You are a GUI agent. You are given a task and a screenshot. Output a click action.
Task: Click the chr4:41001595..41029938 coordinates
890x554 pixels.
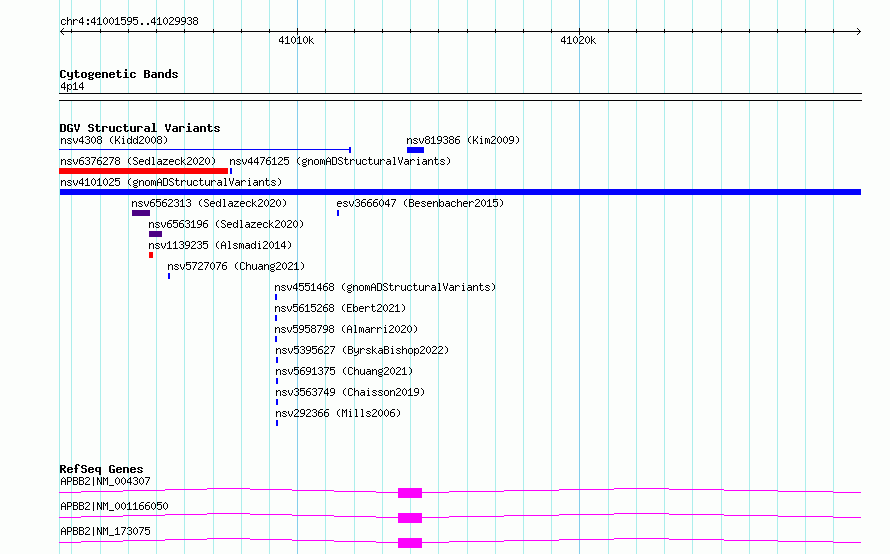pyautogui.click(x=129, y=22)
